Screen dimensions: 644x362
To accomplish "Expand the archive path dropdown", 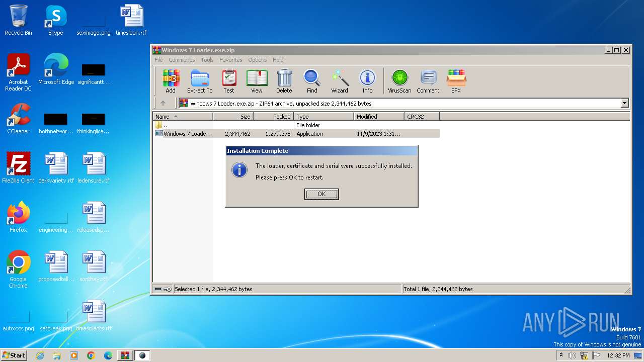I will [x=624, y=103].
